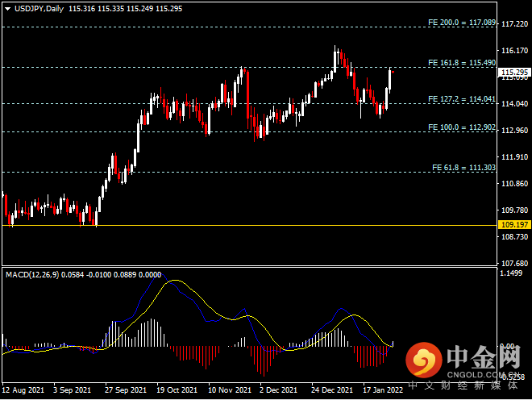Select the FE 127.2 = 114.041 label

click(x=462, y=99)
